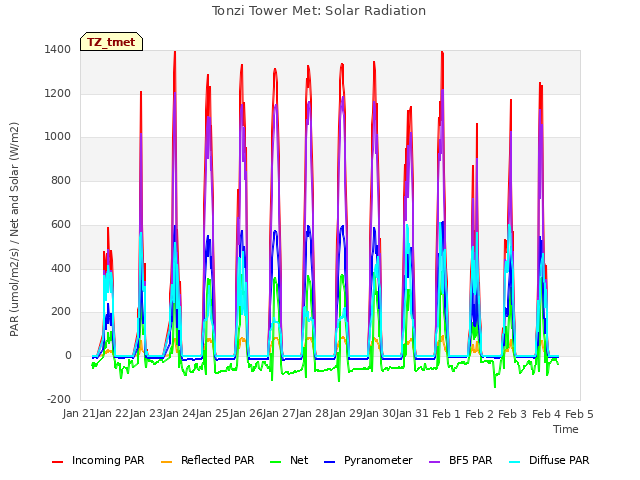Click the -200 y-axis tick label

click(x=59, y=399)
